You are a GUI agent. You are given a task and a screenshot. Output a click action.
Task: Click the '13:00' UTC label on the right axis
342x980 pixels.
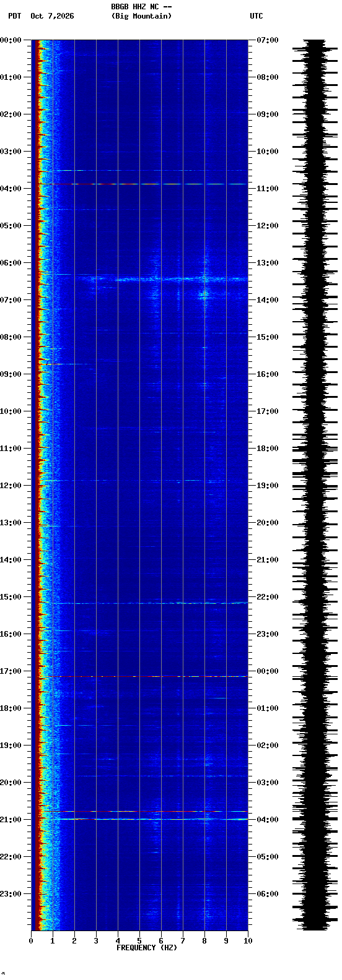[x=267, y=263]
